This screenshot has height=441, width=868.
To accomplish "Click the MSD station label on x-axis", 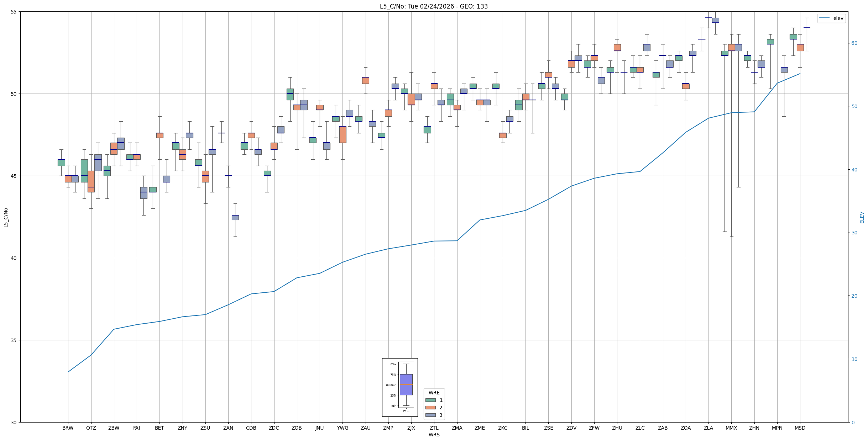I will tap(800, 428).
